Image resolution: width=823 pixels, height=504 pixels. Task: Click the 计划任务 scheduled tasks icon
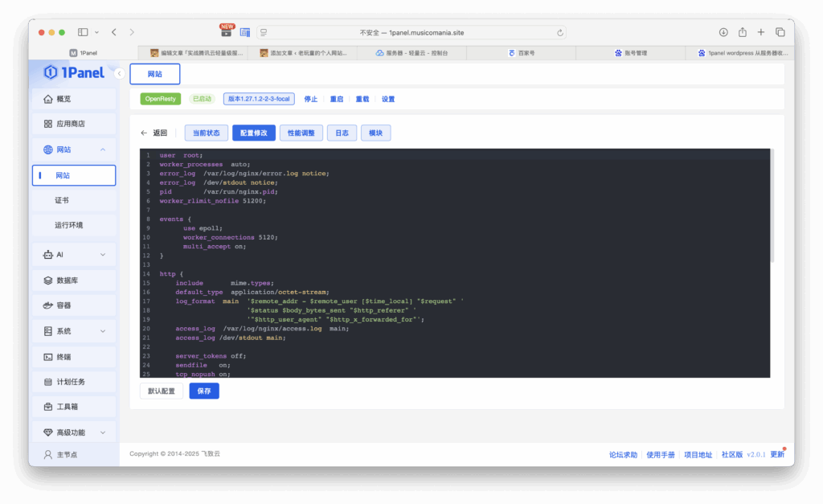pos(48,382)
